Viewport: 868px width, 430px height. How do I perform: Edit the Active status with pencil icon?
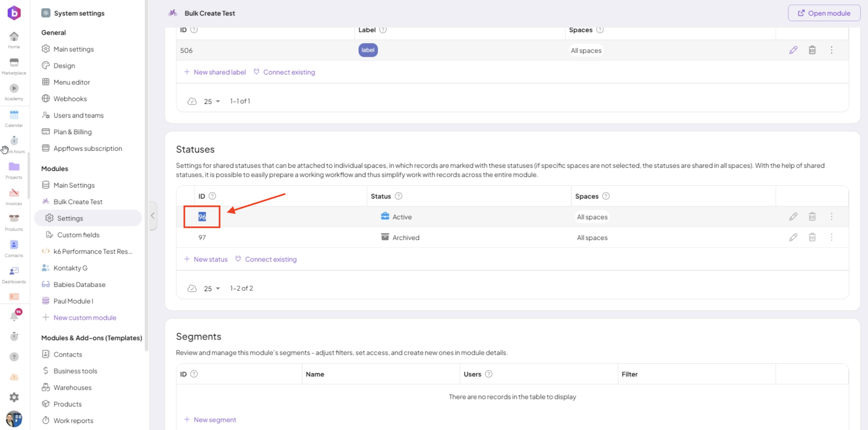pyautogui.click(x=793, y=217)
